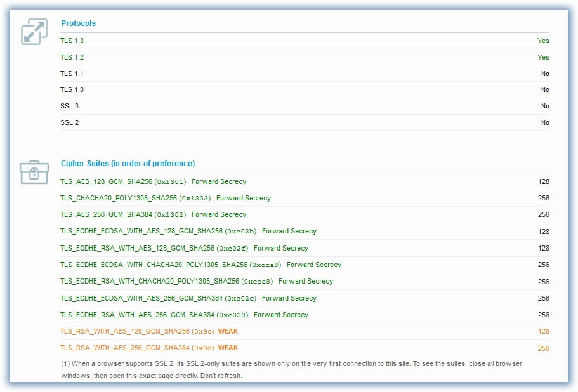Image resolution: width=578 pixels, height=392 pixels.
Task: Click the Cipher Suites (in order of preference) heading
Action: (128, 164)
